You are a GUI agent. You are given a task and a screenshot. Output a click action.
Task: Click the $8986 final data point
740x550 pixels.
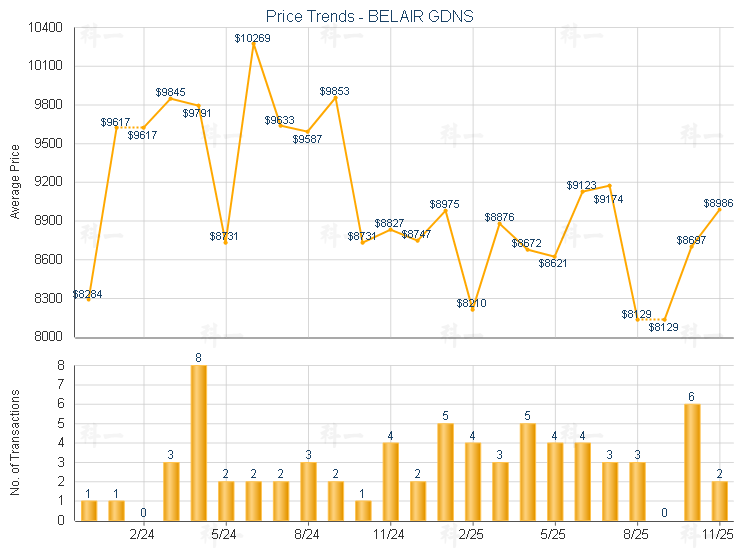tap(719, 209)
